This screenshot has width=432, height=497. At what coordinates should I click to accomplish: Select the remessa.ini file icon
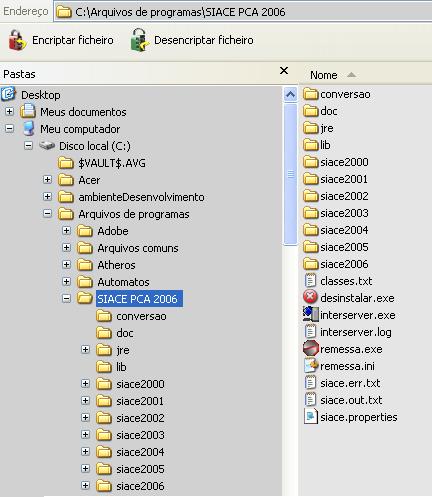click(310, 366)
